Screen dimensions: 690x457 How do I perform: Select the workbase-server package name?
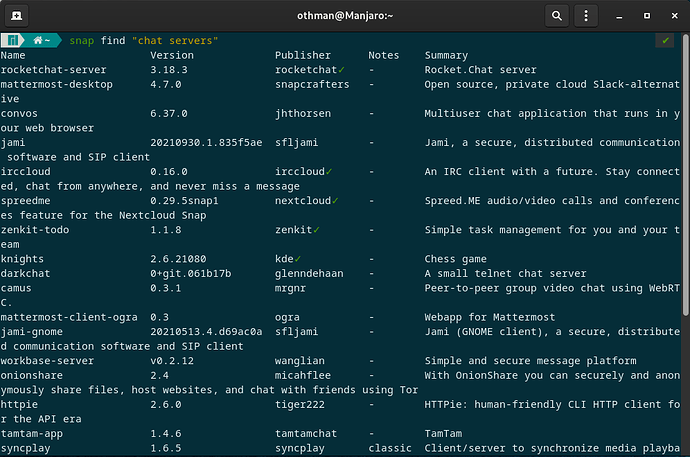point(47,361)
